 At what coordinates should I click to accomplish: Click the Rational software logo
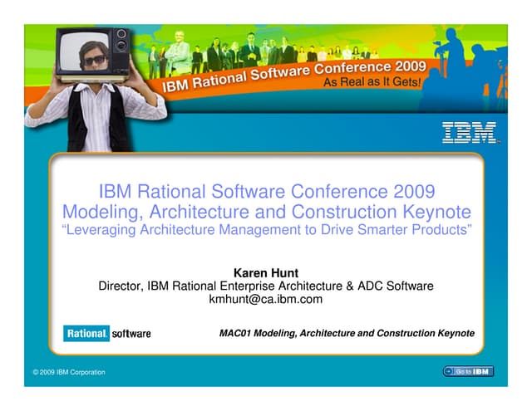coord(107,333)
